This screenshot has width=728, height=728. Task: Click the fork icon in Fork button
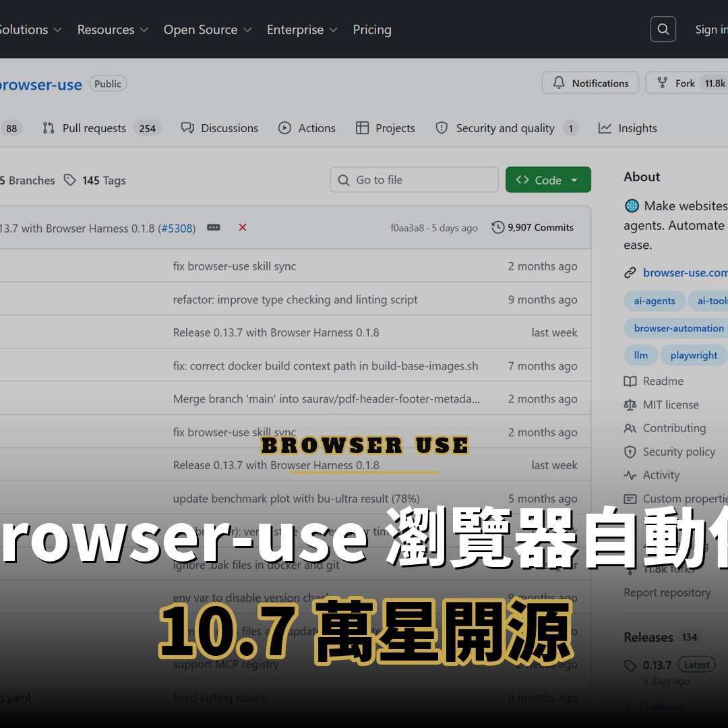[x=663, y=83]
